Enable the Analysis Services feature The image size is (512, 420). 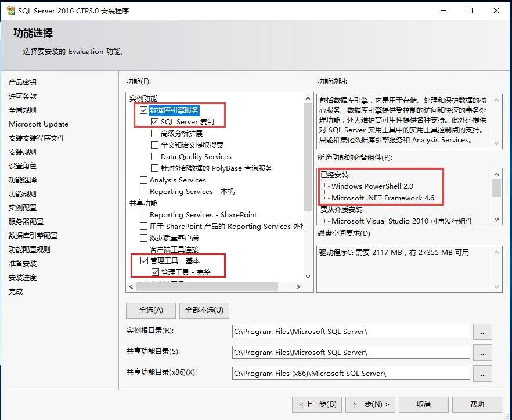pyautogui.click(x=142, y=180)
